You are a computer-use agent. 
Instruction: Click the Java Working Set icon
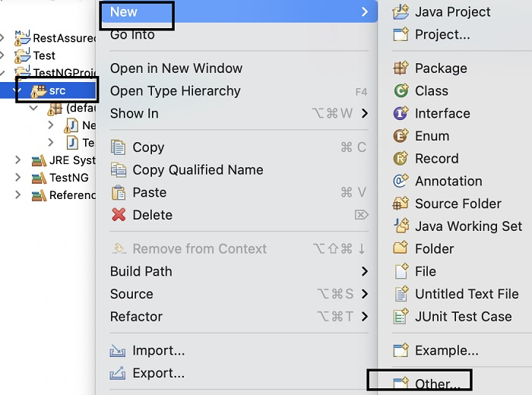pyautogui.click(x=401, y=226)
